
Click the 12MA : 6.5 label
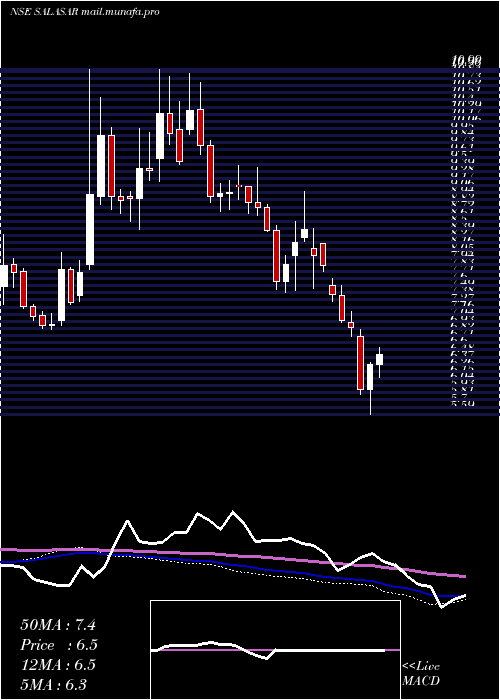(x=58, y=664)
